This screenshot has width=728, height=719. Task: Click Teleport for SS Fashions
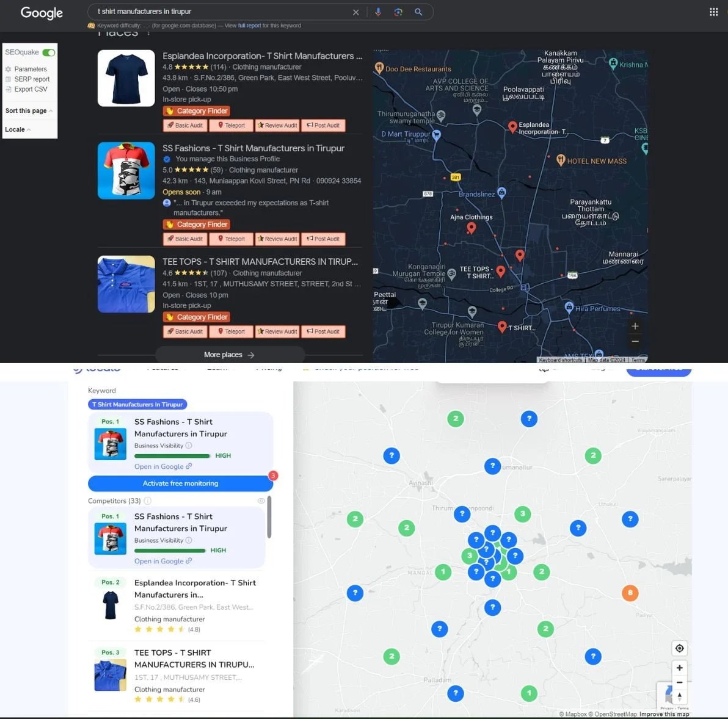pyautogui.click(x=231, y=239)
